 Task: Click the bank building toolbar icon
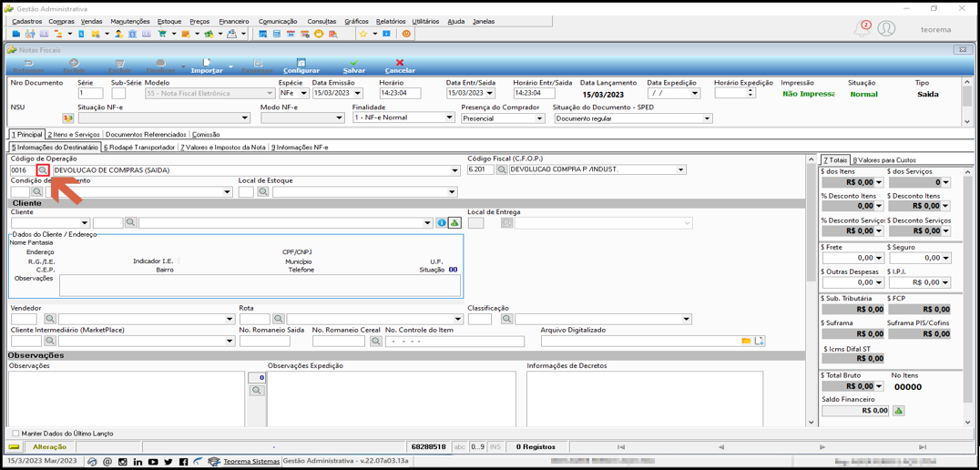point(132,34)
